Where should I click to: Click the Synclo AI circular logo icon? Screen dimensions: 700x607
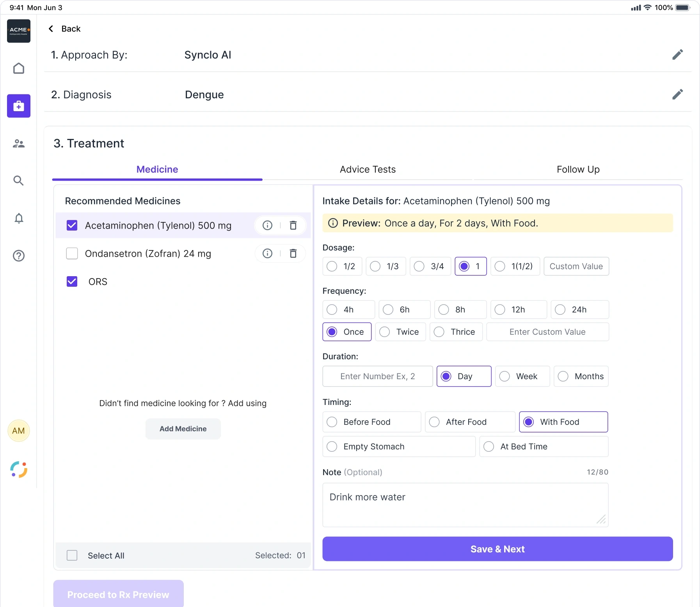pyautogui.click(x=19, y=469)
